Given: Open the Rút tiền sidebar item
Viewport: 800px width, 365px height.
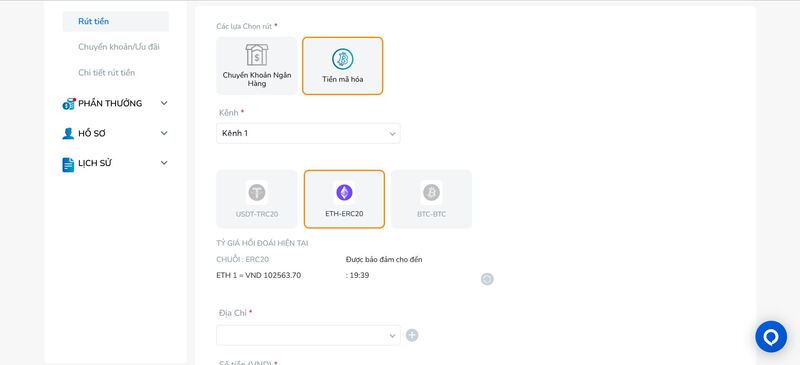Looking at the screenshot, I should [115, 21].
